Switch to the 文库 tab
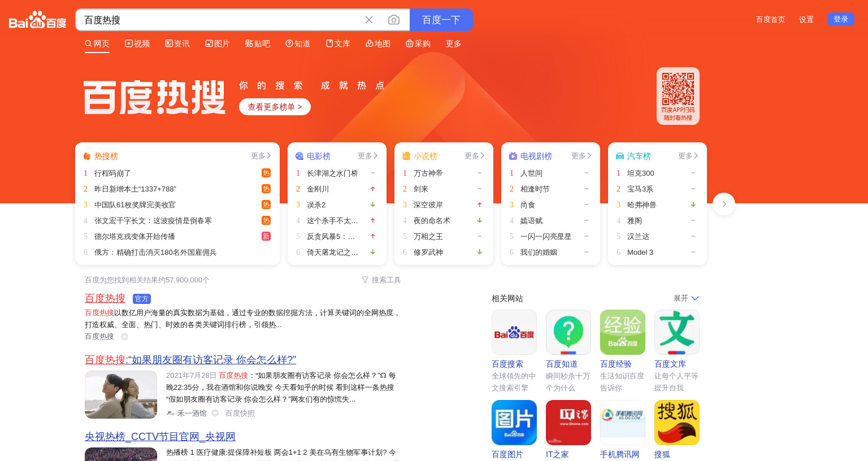Viewport: 868px width, 461px height. click(x=338, y=44)
